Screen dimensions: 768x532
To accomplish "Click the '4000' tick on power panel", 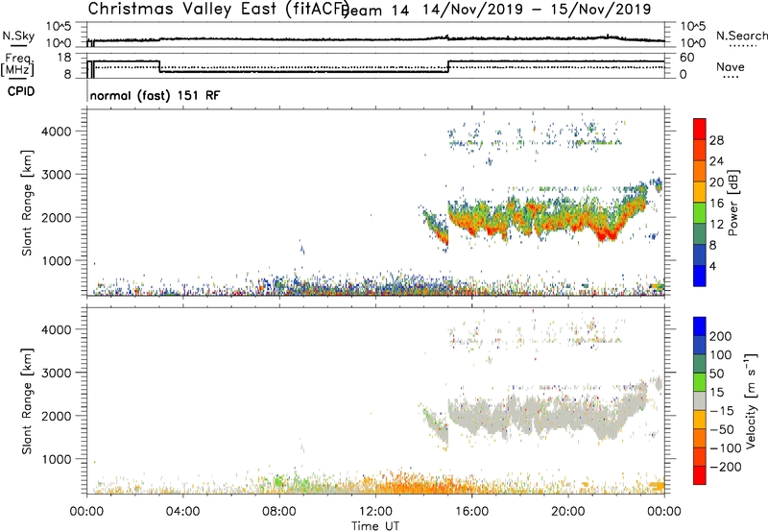I will [57, 132].
